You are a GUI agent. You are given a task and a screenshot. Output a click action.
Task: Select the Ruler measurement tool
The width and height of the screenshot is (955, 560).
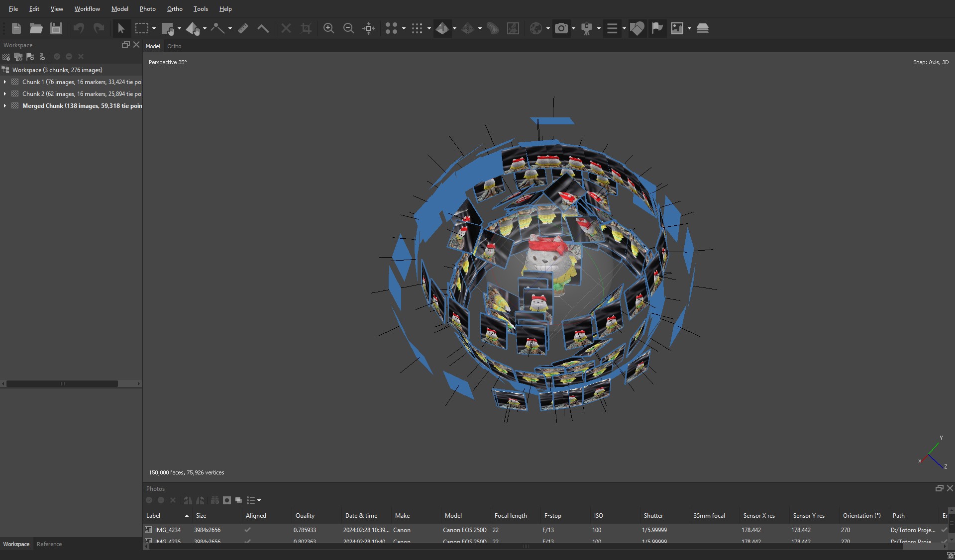(243, 28)
